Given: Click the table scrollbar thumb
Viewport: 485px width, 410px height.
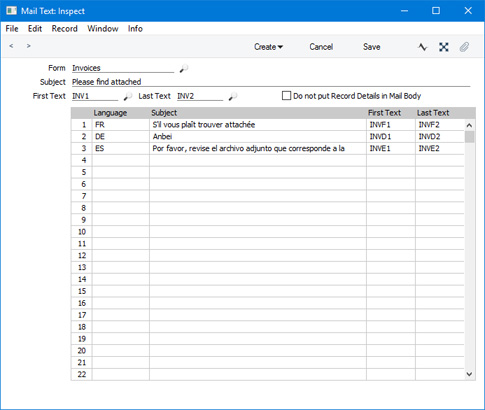Looking at the screenshot, I should coord(469,137).
